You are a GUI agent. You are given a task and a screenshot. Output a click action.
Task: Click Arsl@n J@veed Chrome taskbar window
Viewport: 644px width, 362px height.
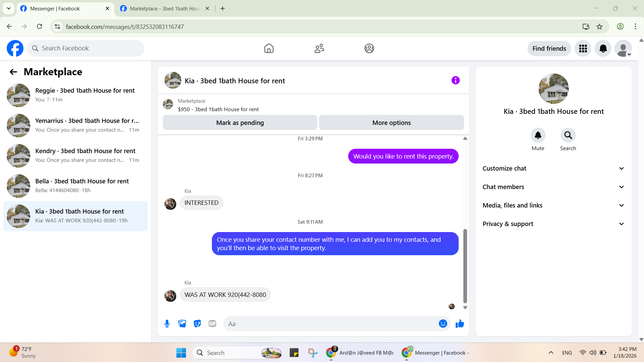pos(360,353)
